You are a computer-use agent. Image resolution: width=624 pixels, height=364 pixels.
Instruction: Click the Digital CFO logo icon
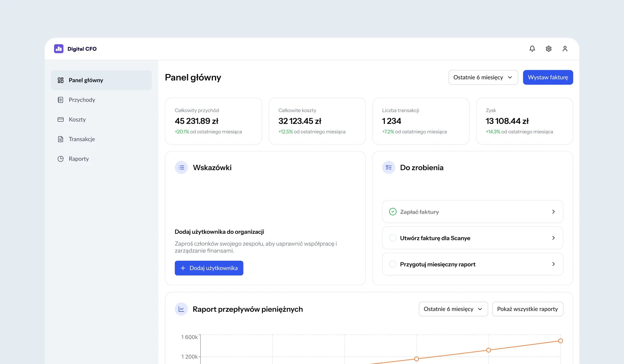(59, 49)
